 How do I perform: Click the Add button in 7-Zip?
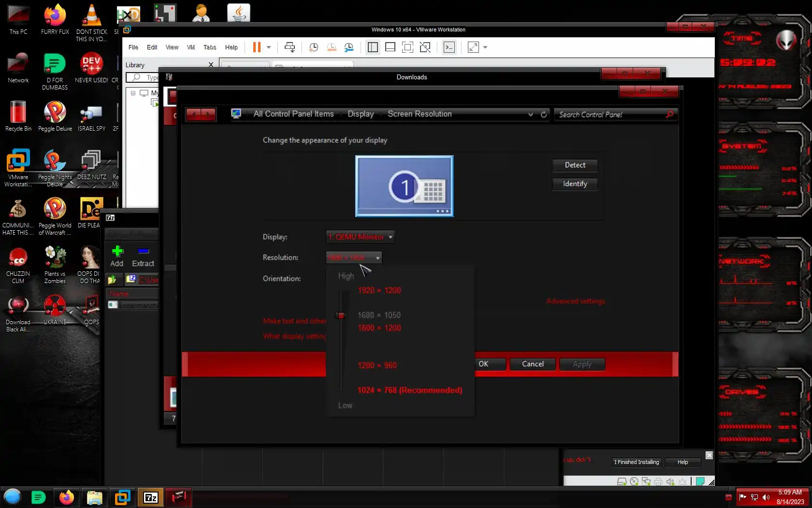point(117,256)
